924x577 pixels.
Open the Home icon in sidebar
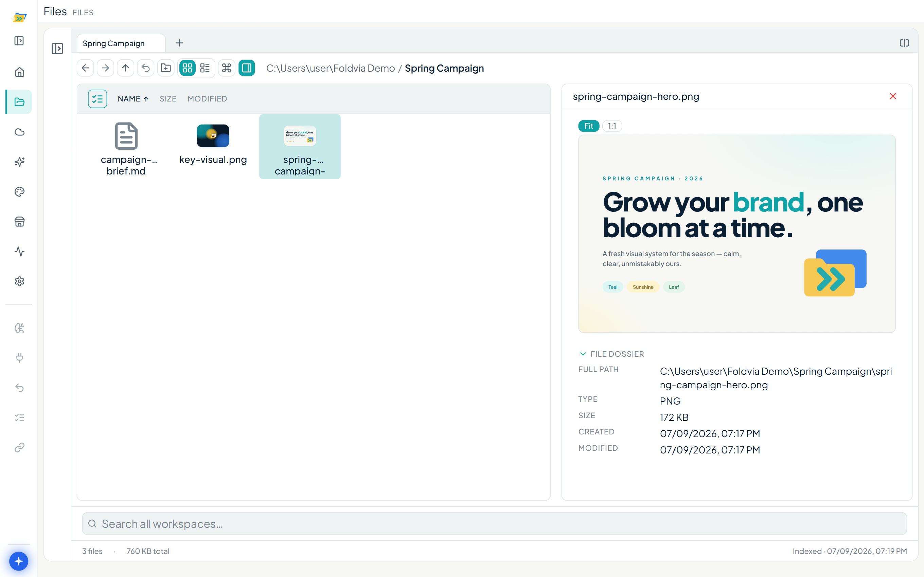pyautogui.click(x=19, y=72)
